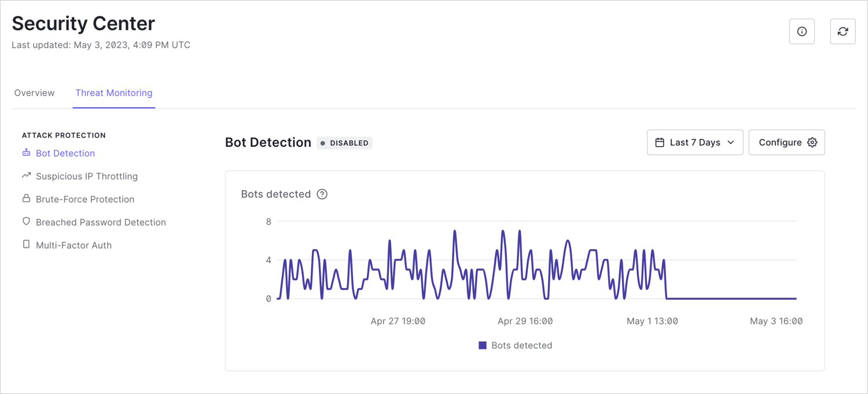The height and width of the screenshot is (394, 868).
Task: Enable Bot Detection via Configure
Action: point(786,142)
